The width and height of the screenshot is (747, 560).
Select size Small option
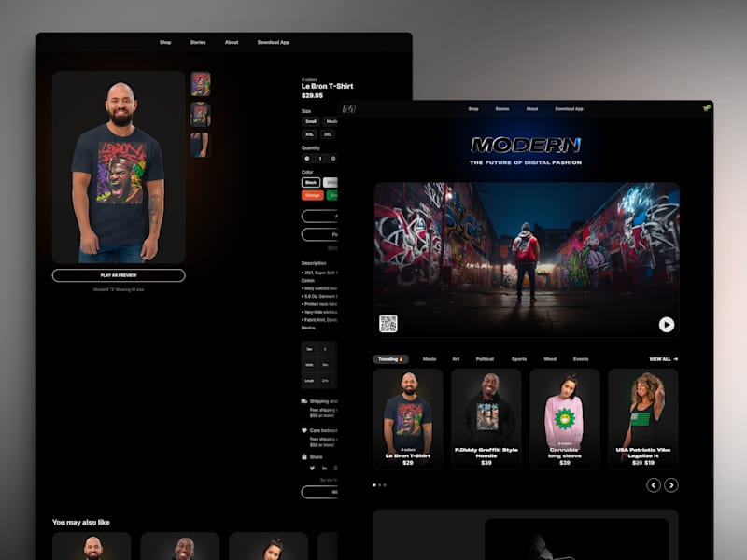[311, 122]
